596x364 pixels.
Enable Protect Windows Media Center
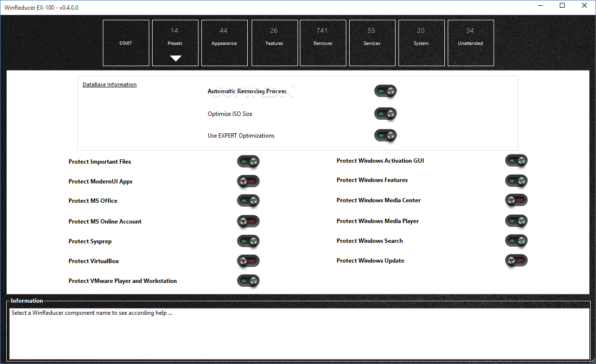pos(516,200)
